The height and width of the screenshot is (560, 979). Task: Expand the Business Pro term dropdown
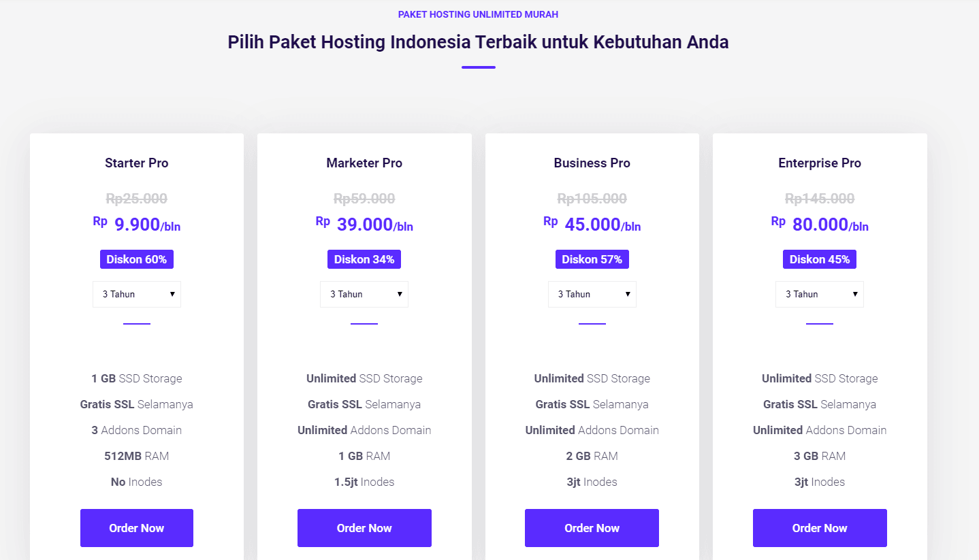[x=592, y=294]
